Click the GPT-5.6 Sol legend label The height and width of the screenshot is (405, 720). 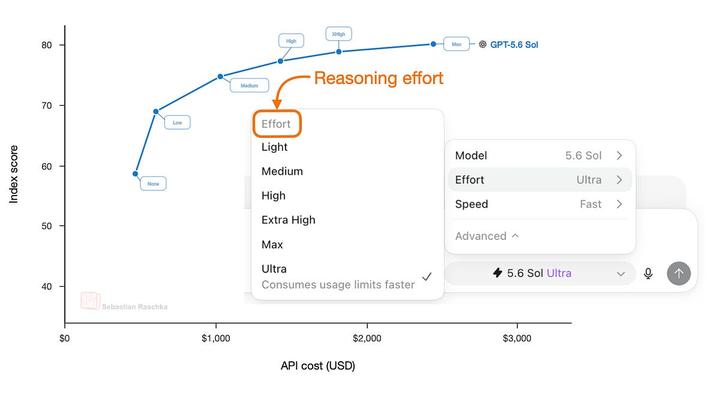[514, 45]
